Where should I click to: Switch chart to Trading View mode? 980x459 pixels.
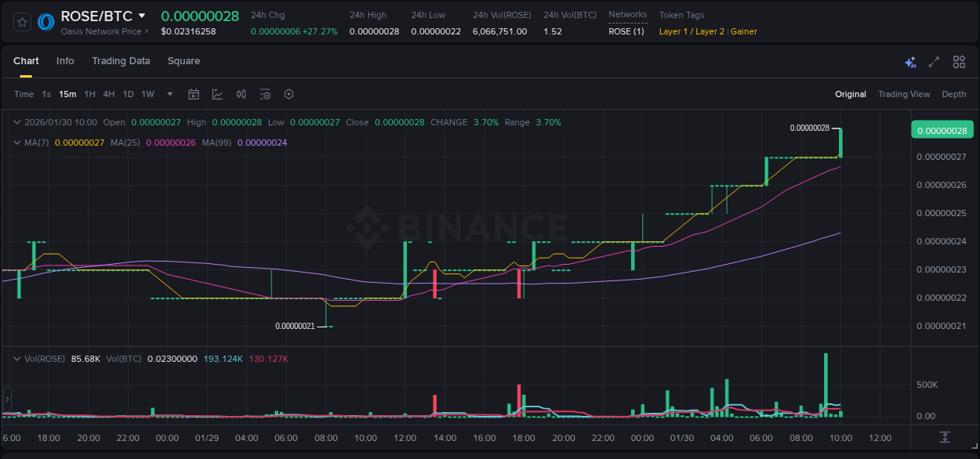coord(904,94)
